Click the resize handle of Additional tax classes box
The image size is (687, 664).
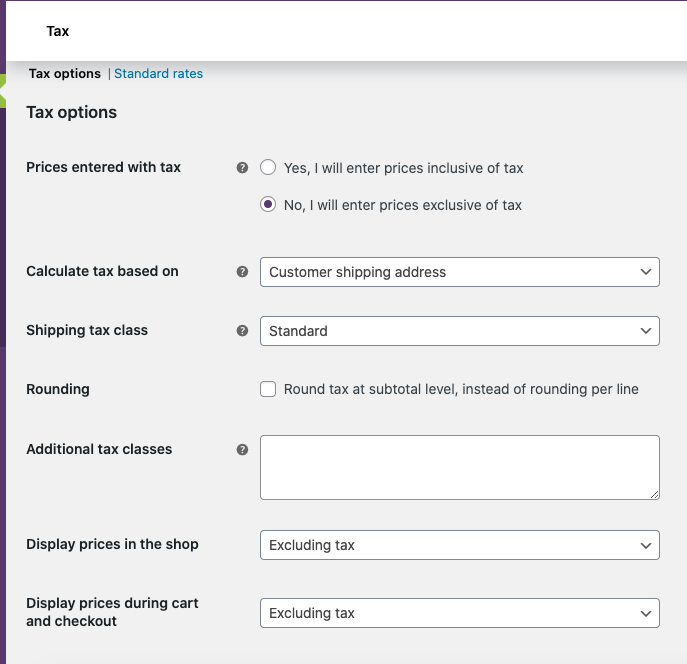654,494
